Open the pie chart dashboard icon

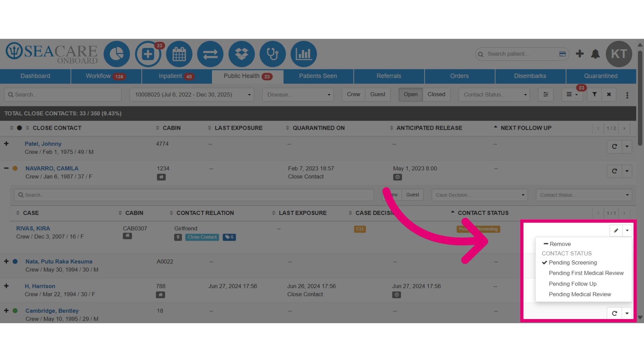116,54
